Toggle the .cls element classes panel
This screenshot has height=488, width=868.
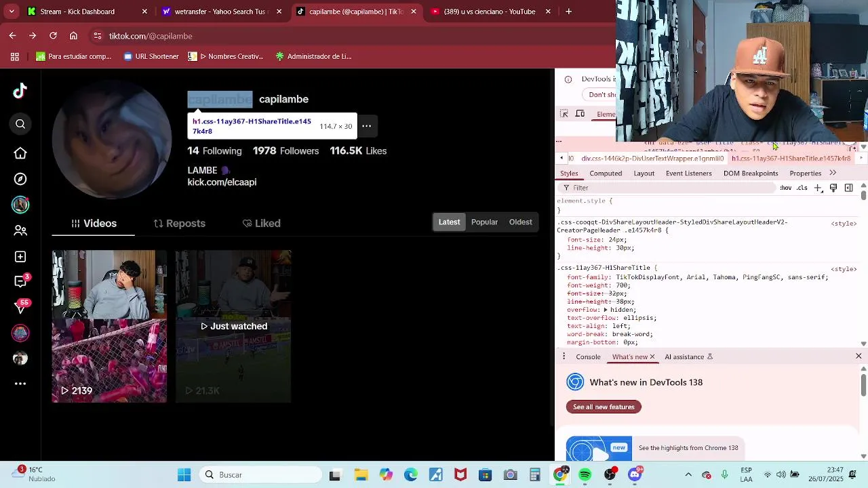tap(802, 188)
